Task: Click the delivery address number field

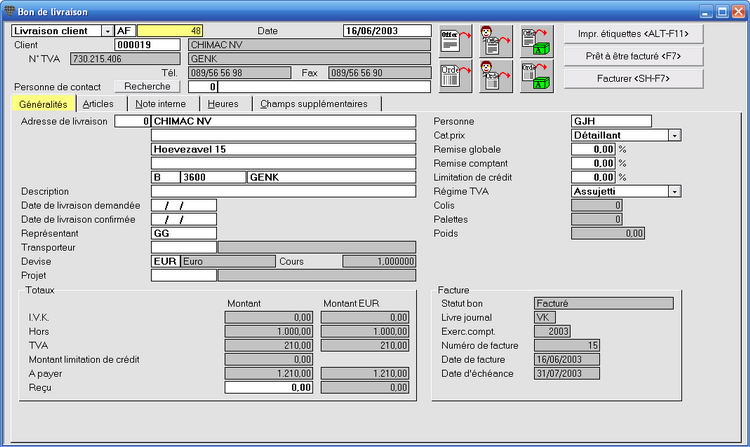Action: [x=132, y=121]
